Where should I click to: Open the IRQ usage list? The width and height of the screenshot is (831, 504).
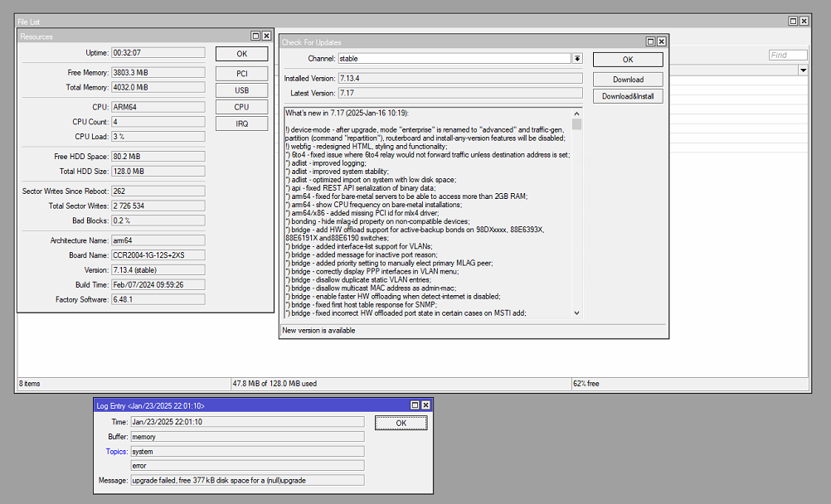click(x=241, y=123)
